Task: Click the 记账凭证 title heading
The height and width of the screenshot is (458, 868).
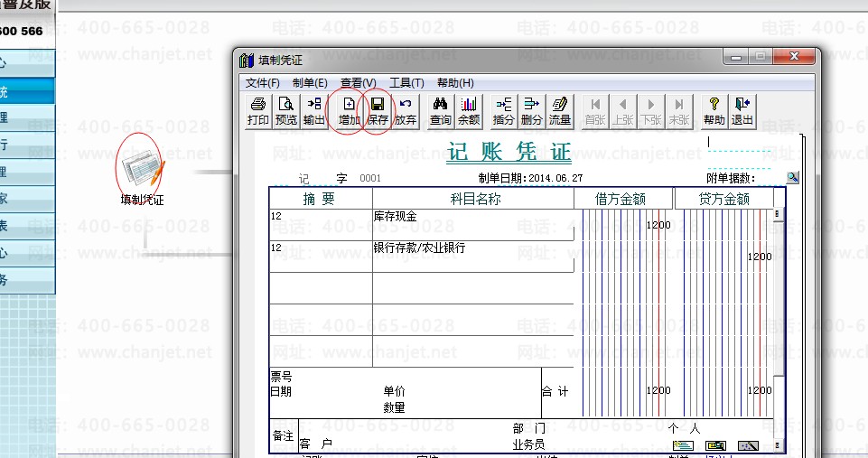Action: click(x=509, y=151)
